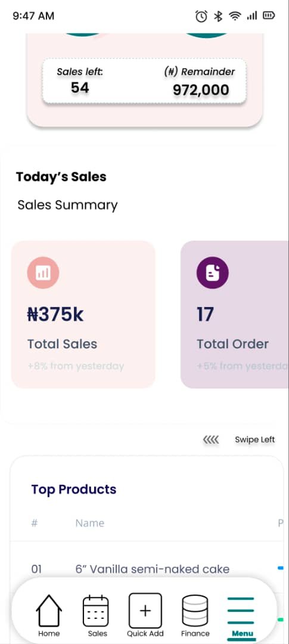Open the 17 Total Order card
Image resolution: width=289 pixels, height=644 pixels.
pos(234,314)
